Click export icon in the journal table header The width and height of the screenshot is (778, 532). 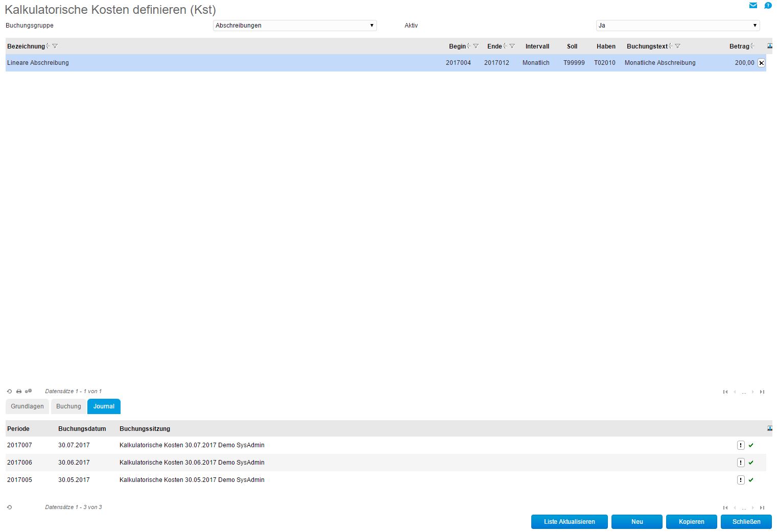[x=770, y=428]
